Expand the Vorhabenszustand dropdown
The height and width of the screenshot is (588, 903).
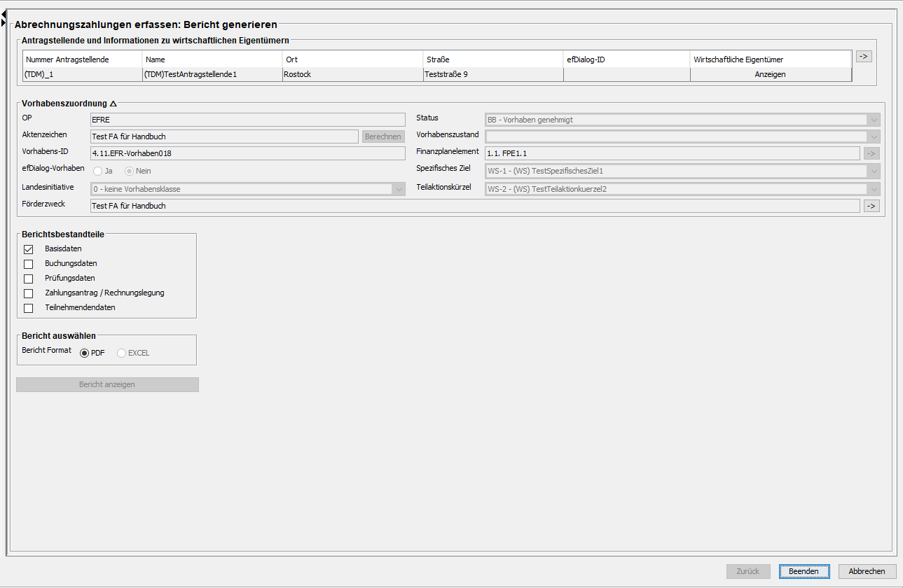click(x=873, y=136)
